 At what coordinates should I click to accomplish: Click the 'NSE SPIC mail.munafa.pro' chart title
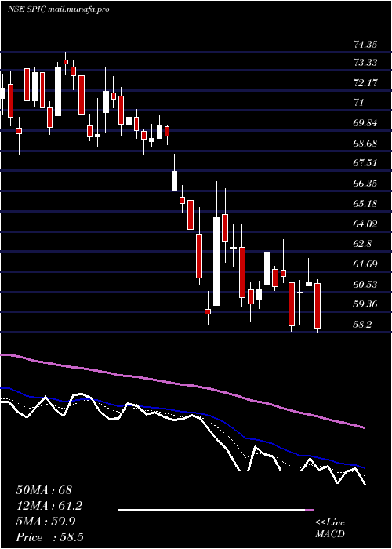(x=59, y=9)
